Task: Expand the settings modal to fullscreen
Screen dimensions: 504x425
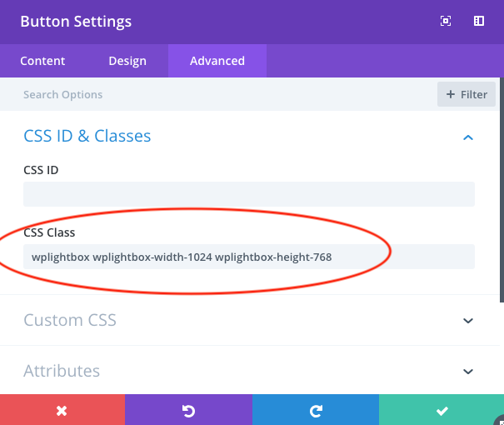Action: (446, 22)
